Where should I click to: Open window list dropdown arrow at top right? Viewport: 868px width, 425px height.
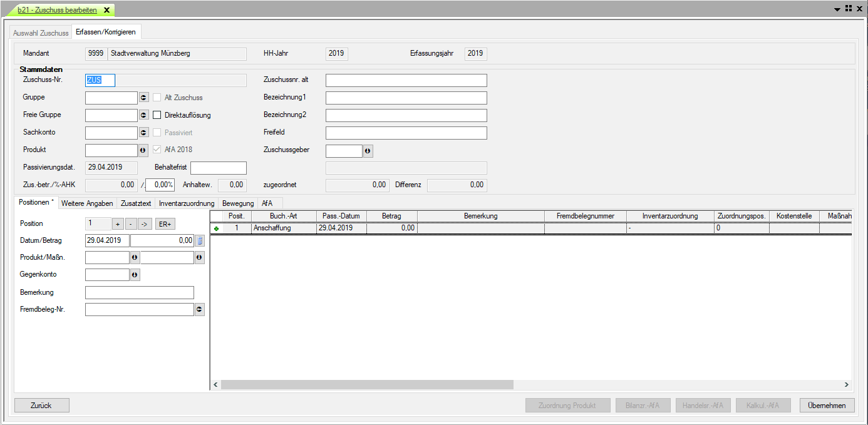[837, 9]
